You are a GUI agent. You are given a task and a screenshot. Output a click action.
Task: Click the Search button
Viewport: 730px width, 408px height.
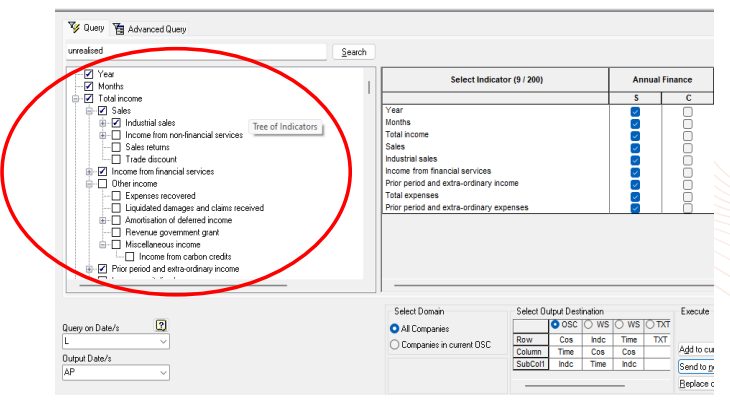click(354, 52)
